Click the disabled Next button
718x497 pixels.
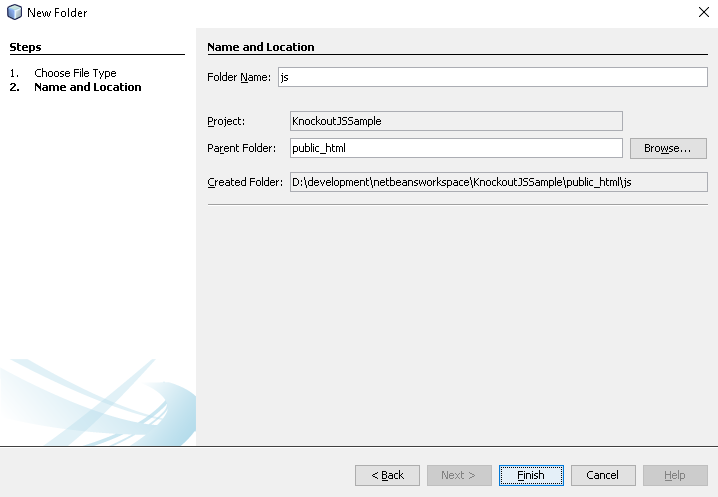pyautogui.click(x=459, y=475)
